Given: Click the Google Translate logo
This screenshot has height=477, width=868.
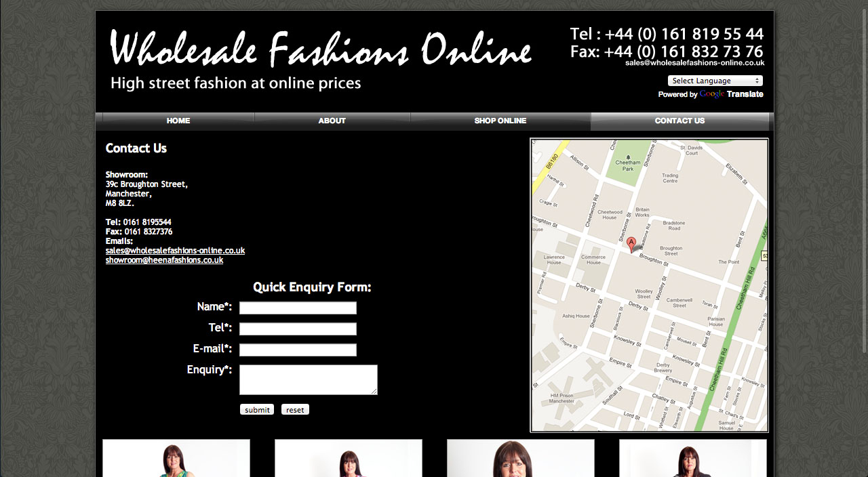Looking at the screenshot, I should pos(731,94).
